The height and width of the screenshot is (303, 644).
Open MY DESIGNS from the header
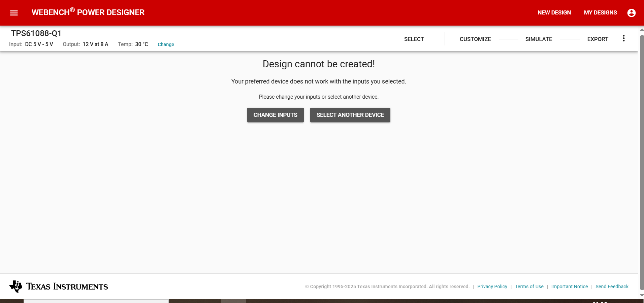coord(600,12)
